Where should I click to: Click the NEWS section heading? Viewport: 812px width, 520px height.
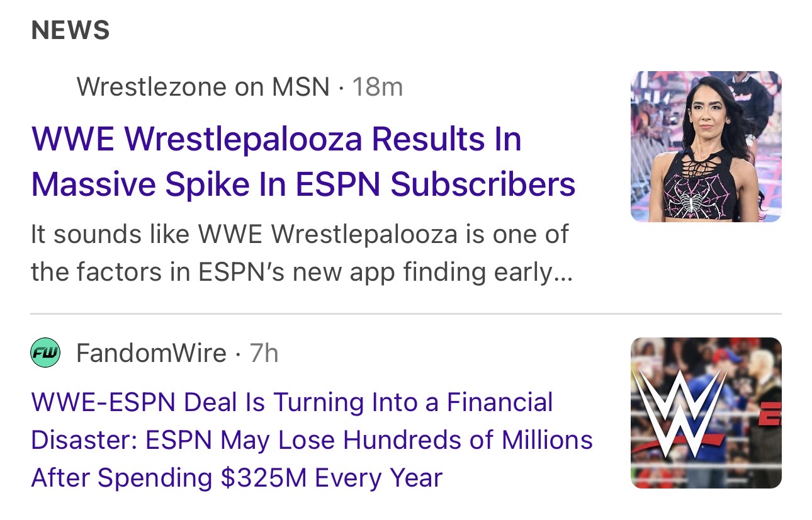(x=70, y=30)
